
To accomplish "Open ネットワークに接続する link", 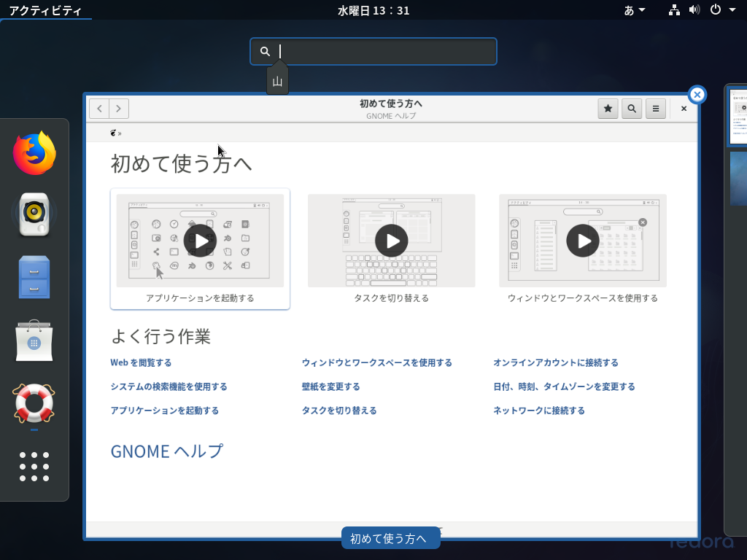I will 539,411.
